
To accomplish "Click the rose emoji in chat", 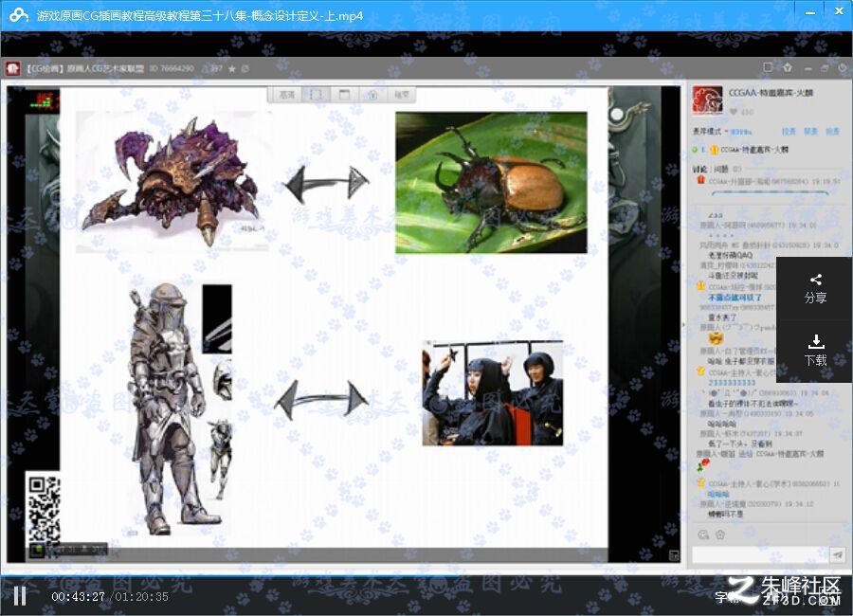I will (x=702, y=465).
